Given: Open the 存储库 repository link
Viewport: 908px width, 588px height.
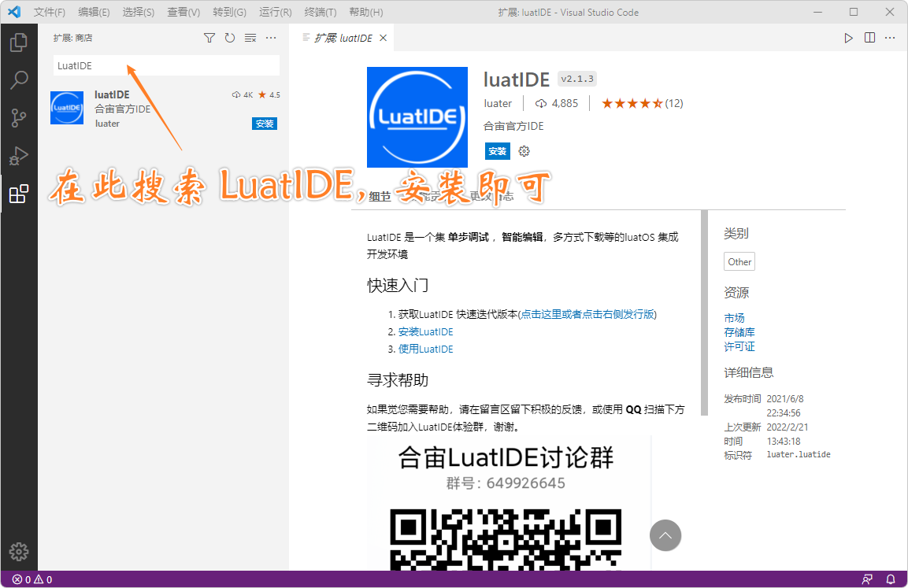Looking at the screenshot, I should click(x=739, y=332).
